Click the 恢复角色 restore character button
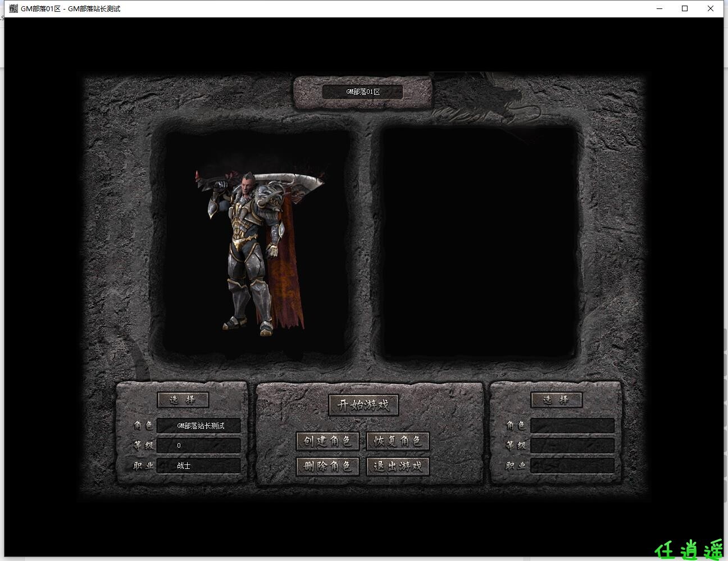Viewport: 728px width, 561px height. (398, 441)
